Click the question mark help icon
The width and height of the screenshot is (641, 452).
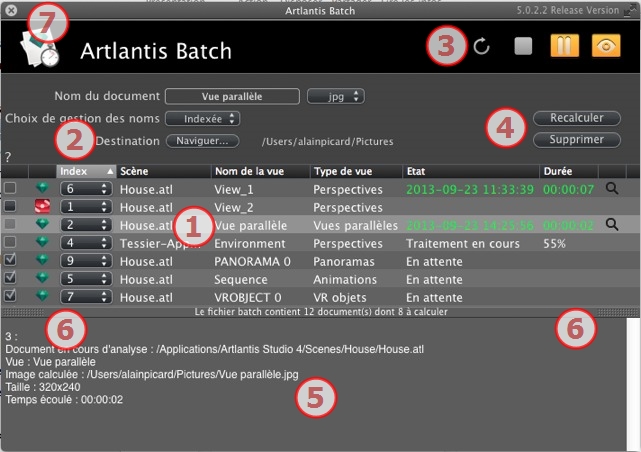point(8,157)
